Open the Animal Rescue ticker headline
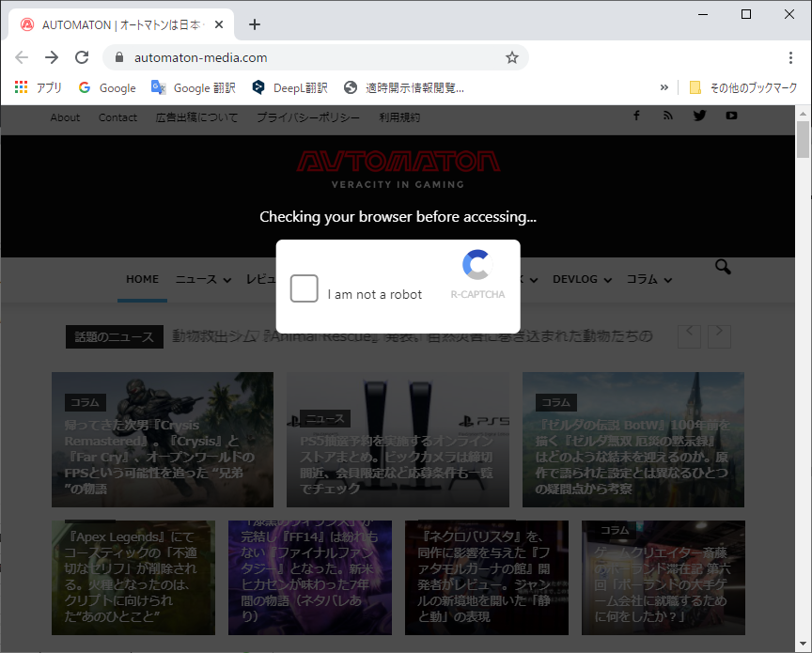 pyautogui.click(x=413, y=336)
